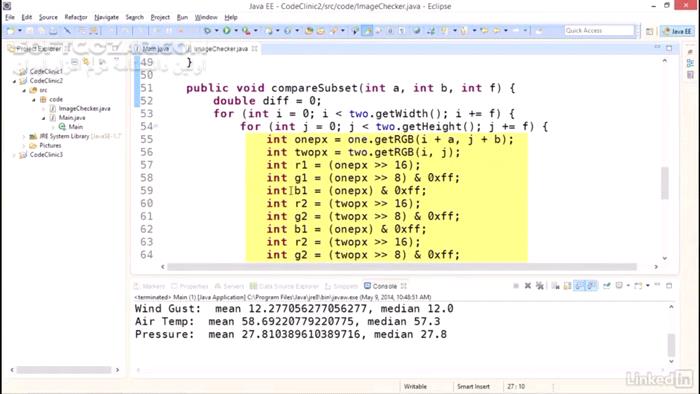Screen dimensions: 700x394
Task: Switch to the Data Source Explorer tab
Action: pyautogui.click(x=284, y=286)
